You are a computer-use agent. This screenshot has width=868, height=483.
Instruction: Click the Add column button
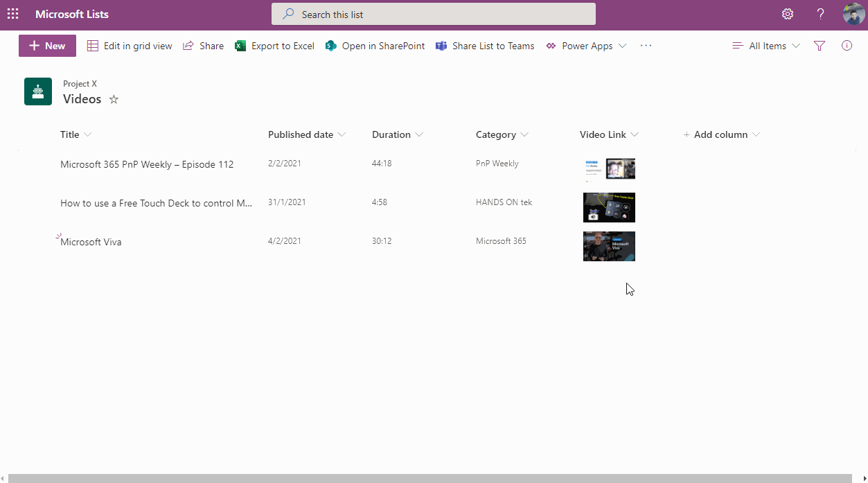pyautogui.click(x=721, y=134)
